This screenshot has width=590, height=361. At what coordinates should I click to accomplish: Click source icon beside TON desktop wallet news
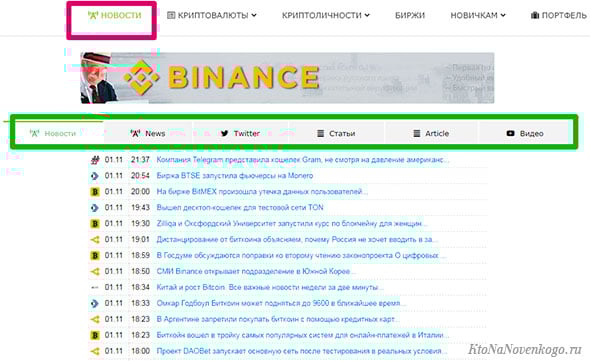click(x=95, y=207)
